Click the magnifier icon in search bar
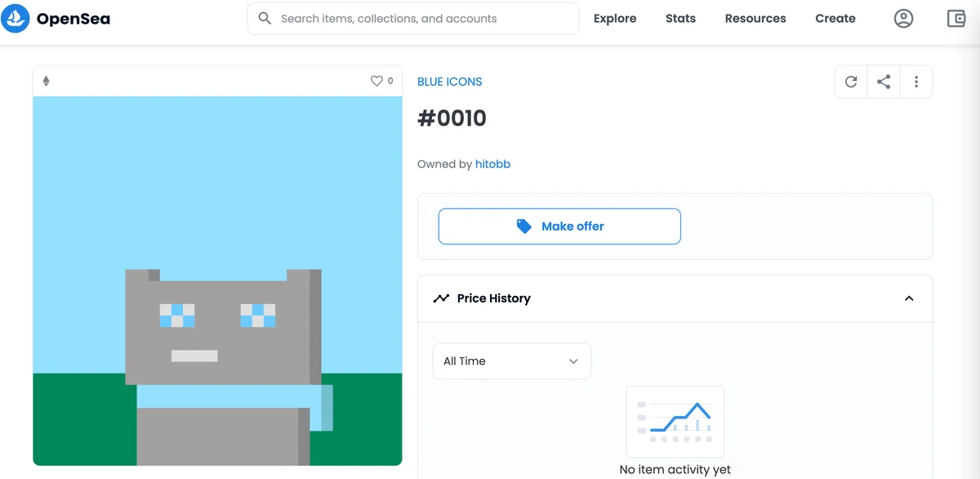The height and width of the screenshot is (479, 980). pyautogui.click(x=265, y=18)
